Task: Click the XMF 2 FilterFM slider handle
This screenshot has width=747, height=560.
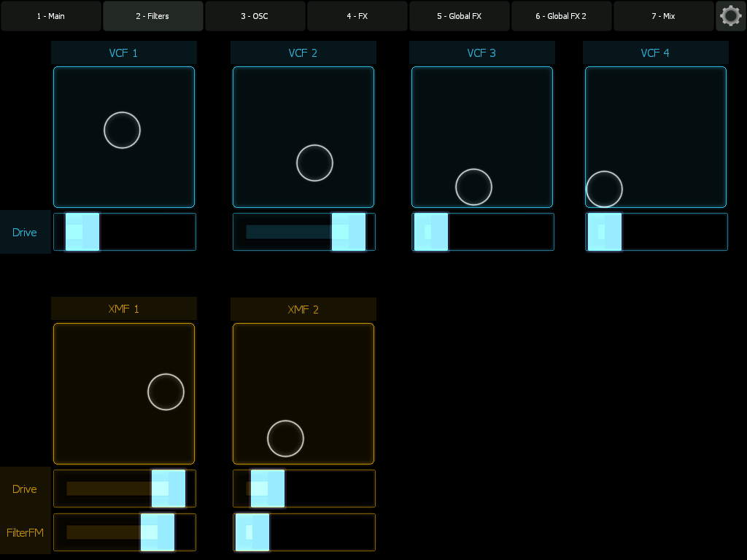Action: 252,532
